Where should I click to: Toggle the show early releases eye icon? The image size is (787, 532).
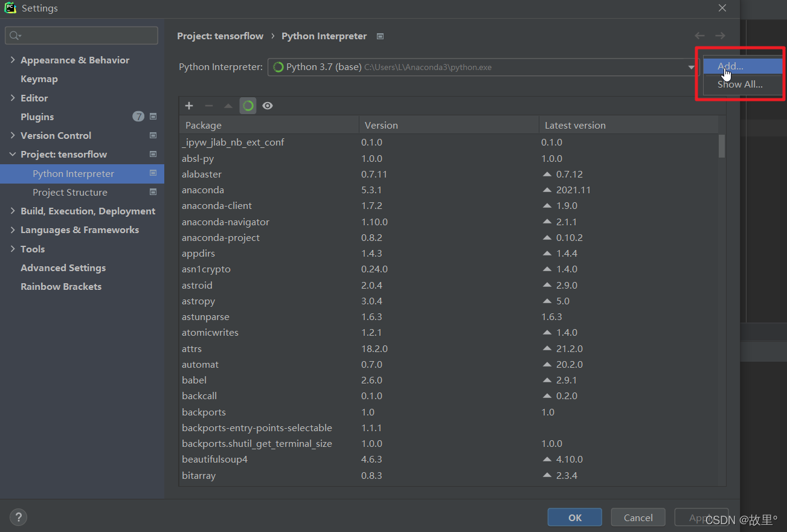(x=268, y=106)
